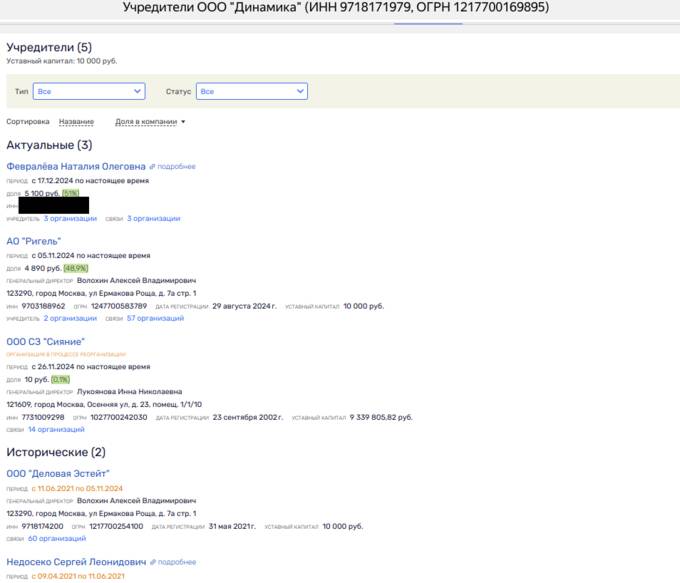
Task: Open the Статус filter dropdown
Action: click(x=251, y=91)
